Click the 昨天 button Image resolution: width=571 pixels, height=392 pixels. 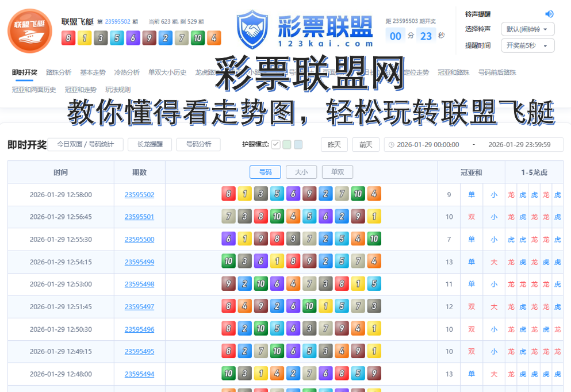pos(334,144)
